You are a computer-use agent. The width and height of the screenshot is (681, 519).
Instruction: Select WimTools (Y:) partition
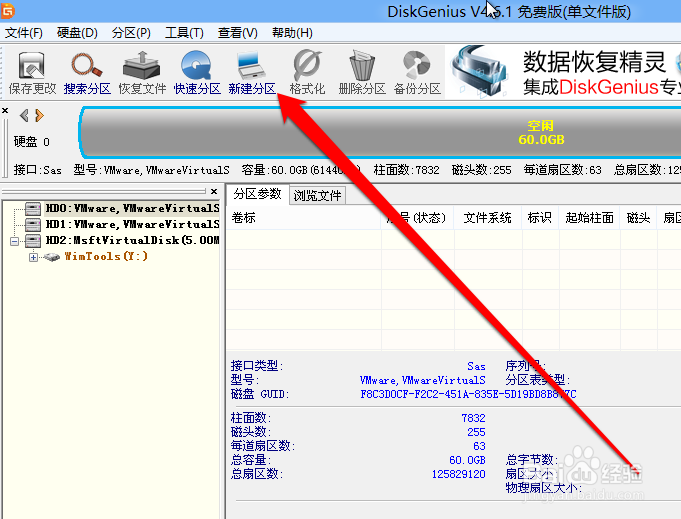pyautogui.click(x=106, y=256)
